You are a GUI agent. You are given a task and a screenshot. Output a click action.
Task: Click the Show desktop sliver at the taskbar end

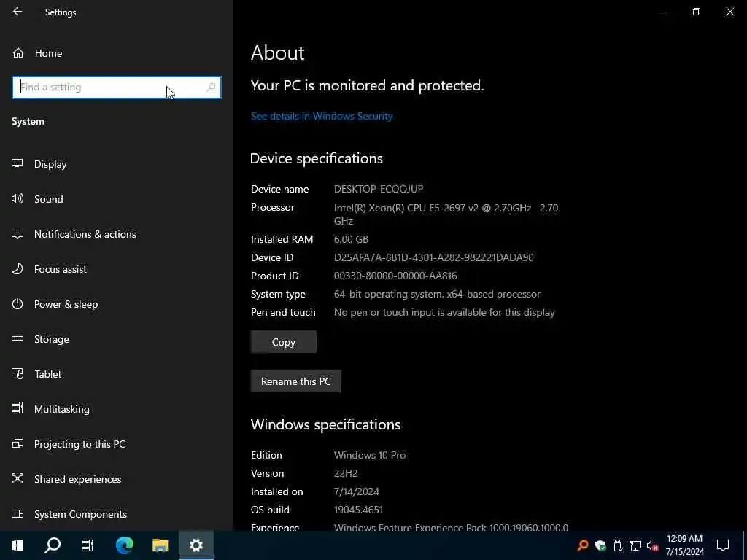(x=745, y=545)
